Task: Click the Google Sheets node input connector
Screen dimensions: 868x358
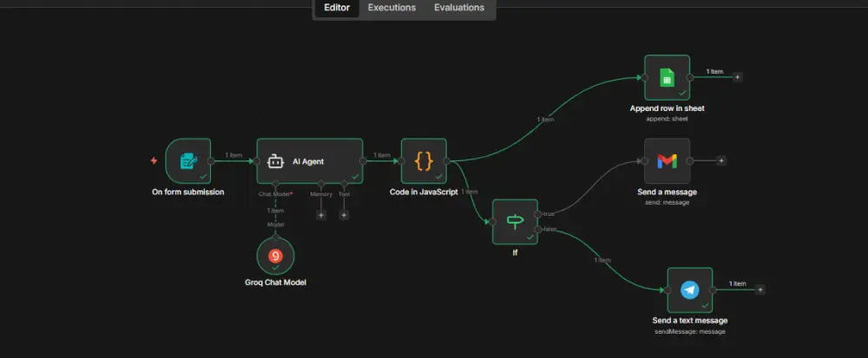Action: pos(644,77)
